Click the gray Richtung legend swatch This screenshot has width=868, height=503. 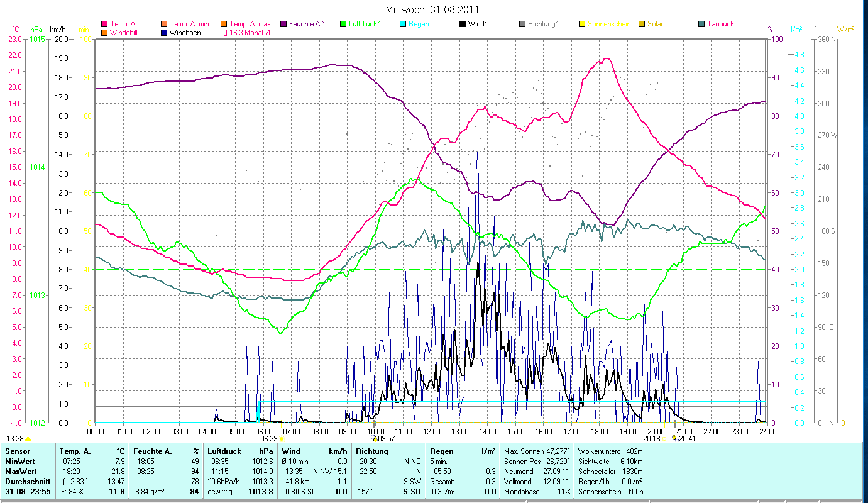pos(522,24)
